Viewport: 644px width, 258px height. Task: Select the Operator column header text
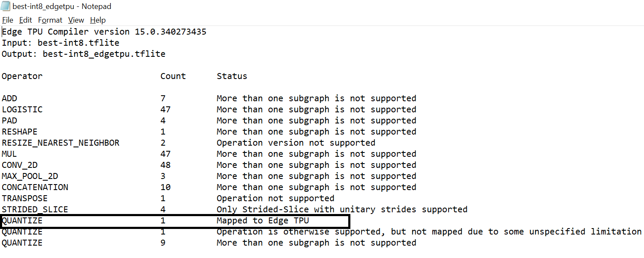(22, 76)
